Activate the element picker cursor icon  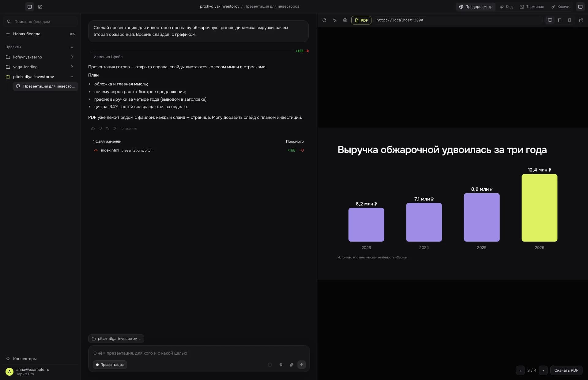tap(335, 20)
